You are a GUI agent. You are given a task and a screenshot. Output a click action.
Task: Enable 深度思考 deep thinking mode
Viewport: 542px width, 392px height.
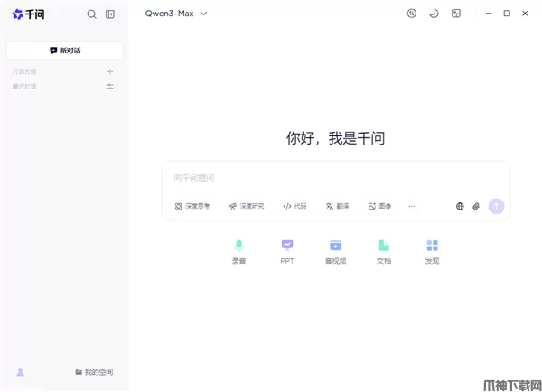click(x=192, y=206)
